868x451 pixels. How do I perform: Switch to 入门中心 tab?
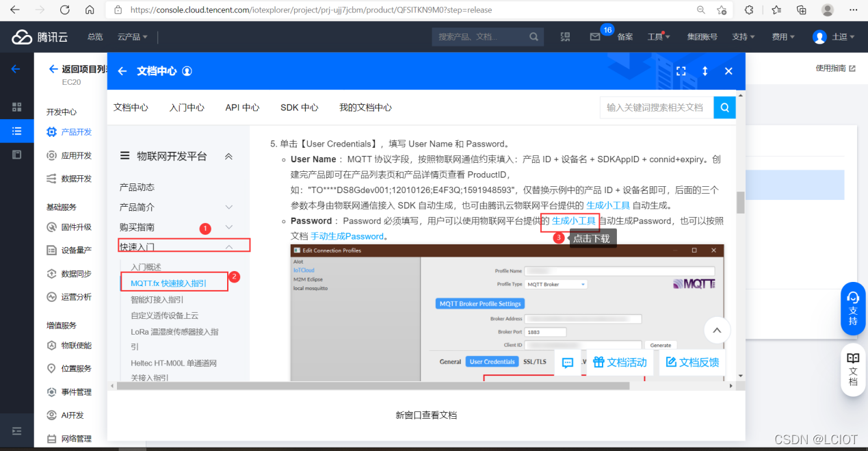(x=187, y=107)
